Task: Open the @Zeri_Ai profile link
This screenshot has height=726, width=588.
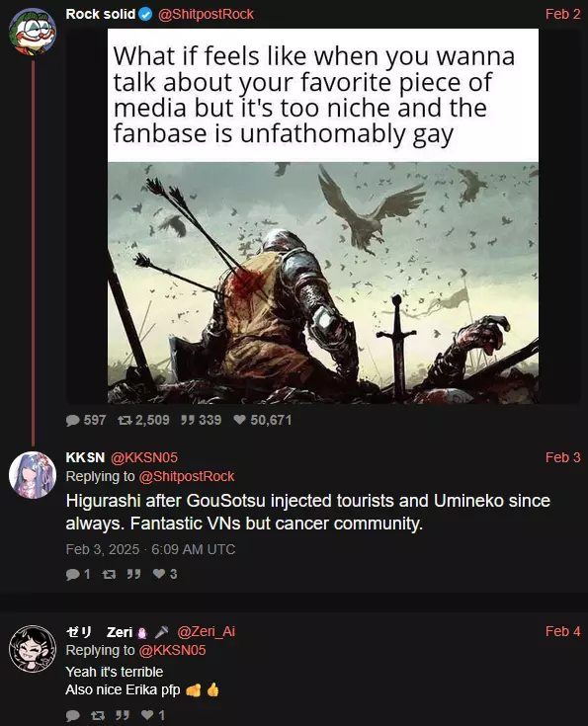Action: pos(207,631)
